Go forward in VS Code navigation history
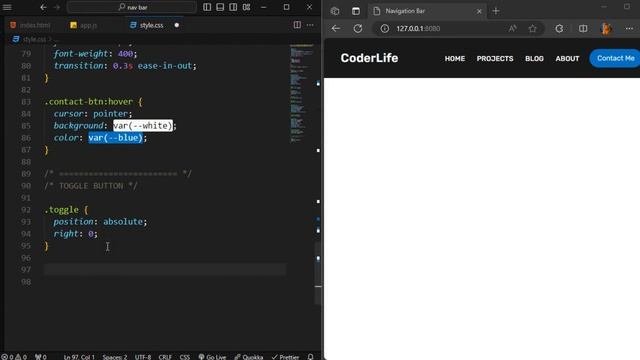The image size is (640, 360). (57, 7)
